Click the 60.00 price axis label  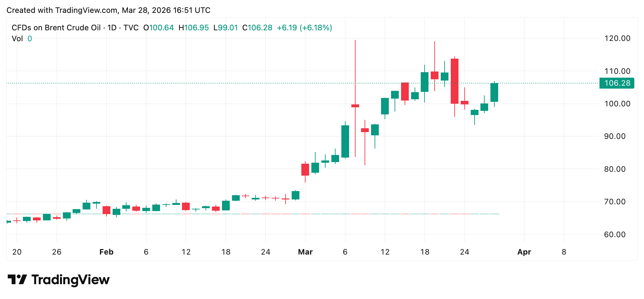click(617, 235)
